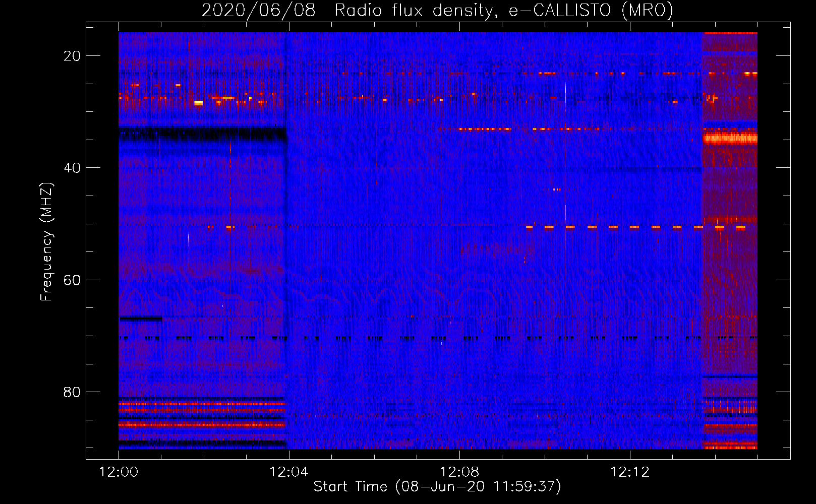Click the 12:04 time axis tick label
This screenshot has height=504, width=816.
click(288, 472)
